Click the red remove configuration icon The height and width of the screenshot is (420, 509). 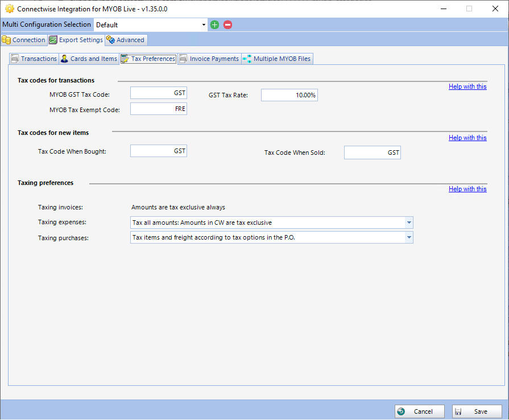click(x=228, y=24)
